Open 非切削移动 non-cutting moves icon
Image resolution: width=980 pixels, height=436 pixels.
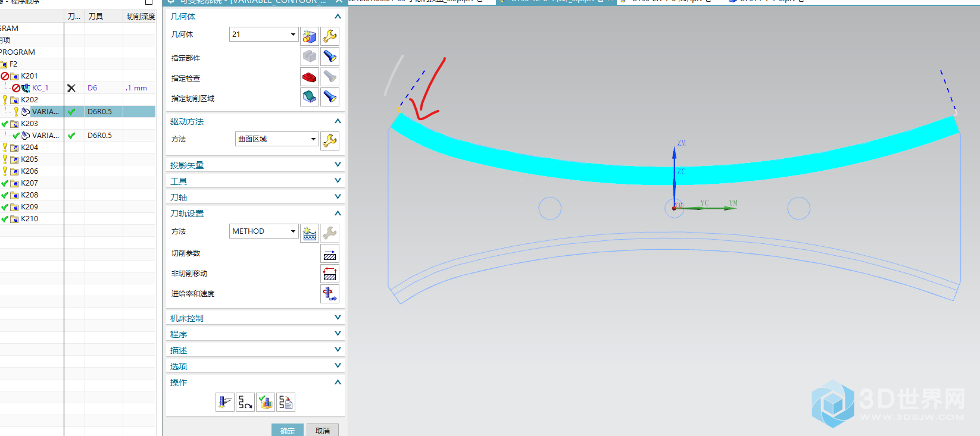[x=330, y=274]
